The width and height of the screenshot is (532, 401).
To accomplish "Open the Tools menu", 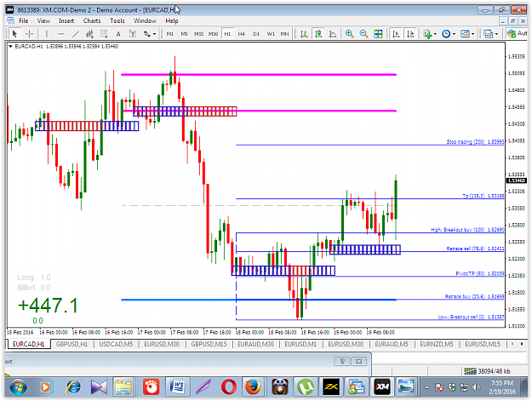I will tap(117, 20).
